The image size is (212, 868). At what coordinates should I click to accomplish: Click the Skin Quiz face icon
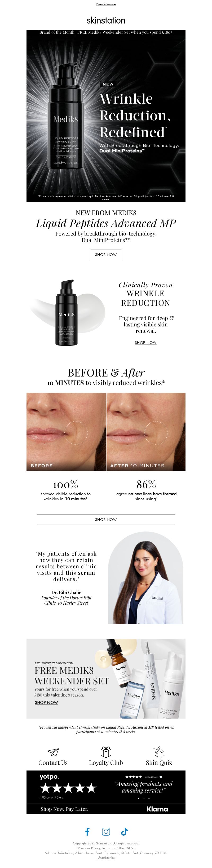coord(159,752)
